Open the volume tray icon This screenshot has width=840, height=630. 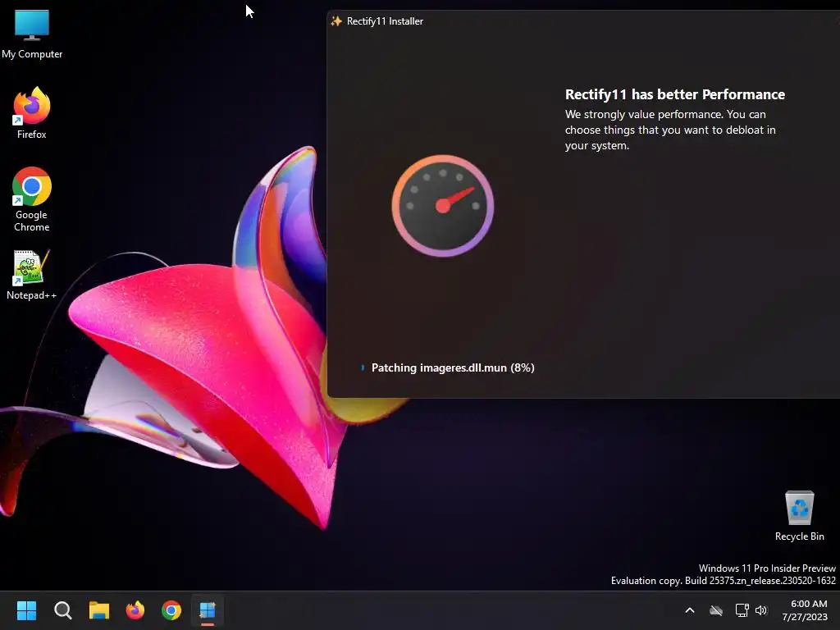(761, 610)
